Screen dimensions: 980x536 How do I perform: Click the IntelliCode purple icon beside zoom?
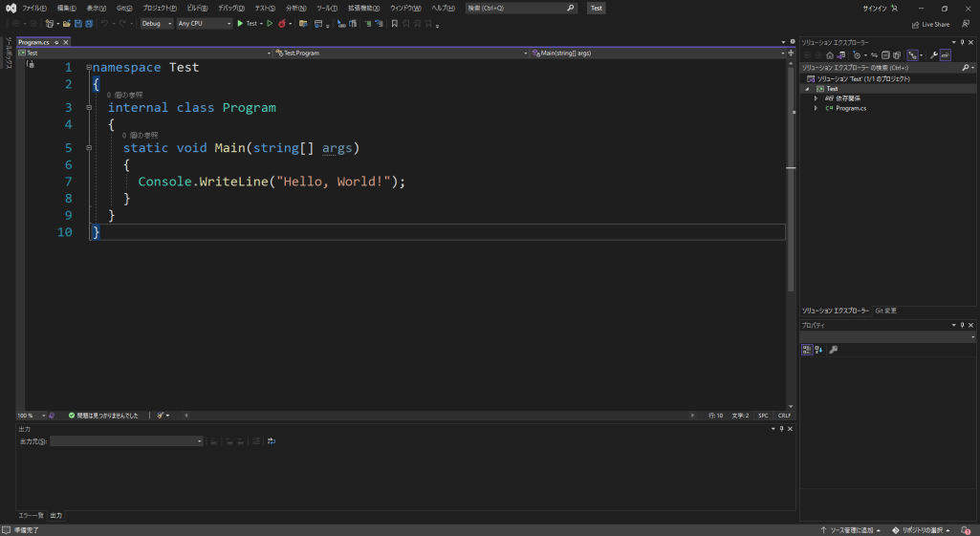[52, 416]
